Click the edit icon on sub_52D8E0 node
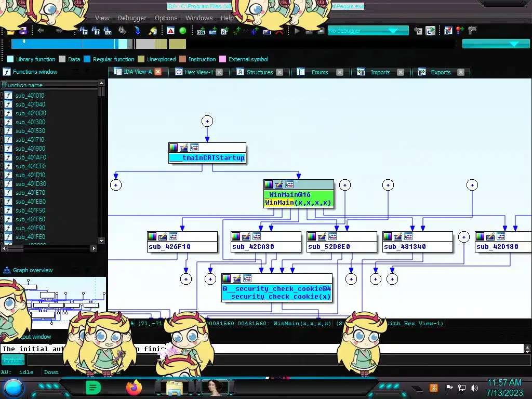The height and width of the screenshot is (399, 532). [322, 236]
